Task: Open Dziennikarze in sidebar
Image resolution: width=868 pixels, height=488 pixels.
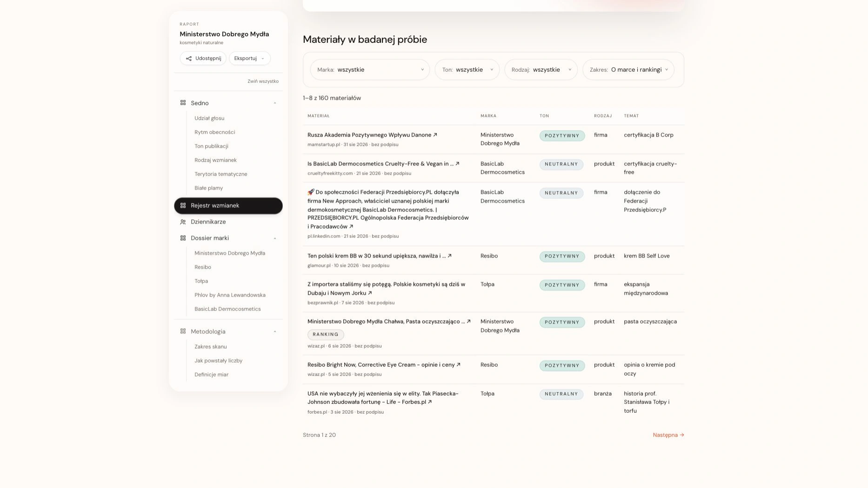Action: (208, 222)
